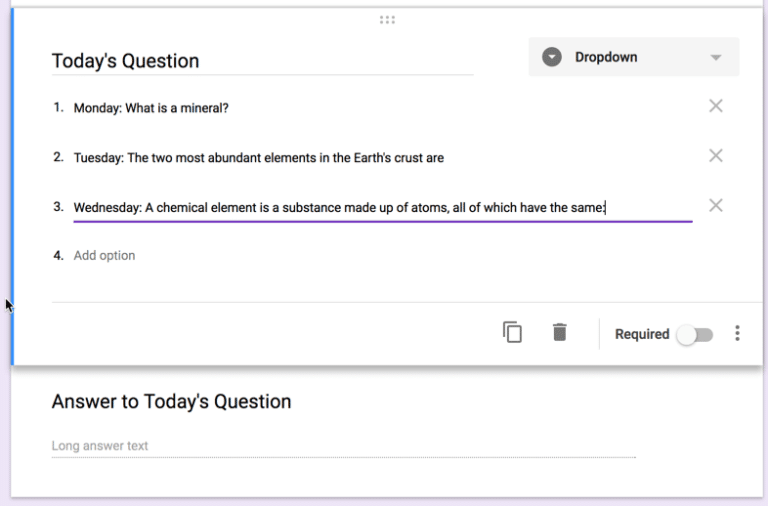
Task: Edit the Tuesday abundant elements option
Action: (x=259, y=158)
